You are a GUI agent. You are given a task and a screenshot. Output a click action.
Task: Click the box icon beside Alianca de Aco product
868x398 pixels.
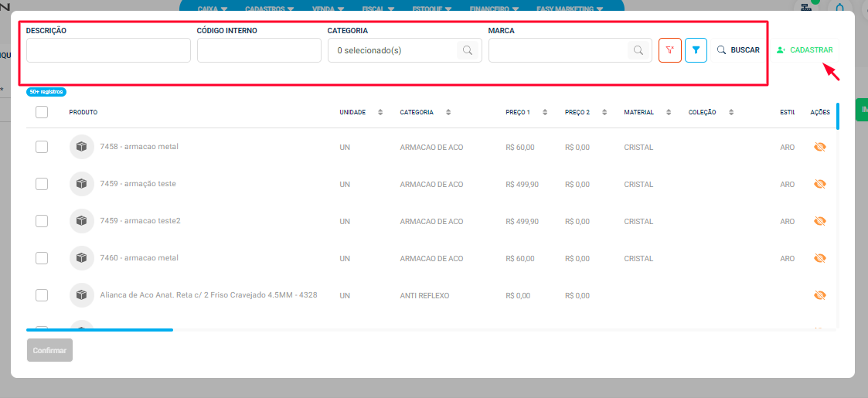pyautogui.click(x=81, y=295)
